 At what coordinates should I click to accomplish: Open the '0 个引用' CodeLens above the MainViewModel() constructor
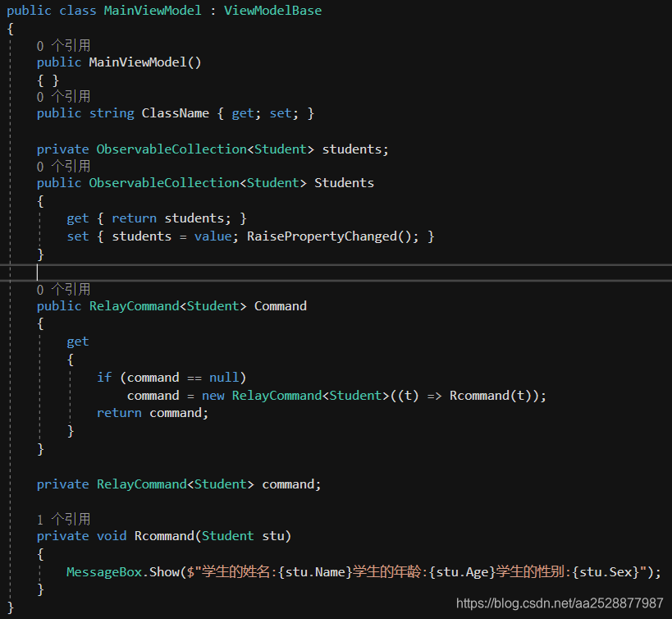pyautogui.click(x=63, y=45)
